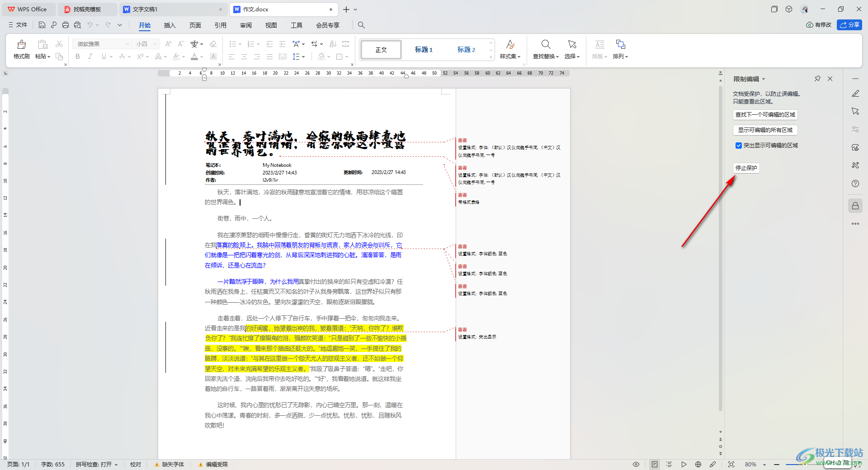Click the font color A swatch
The height and width of the screenshot is (470, 868).
(194, 56)
